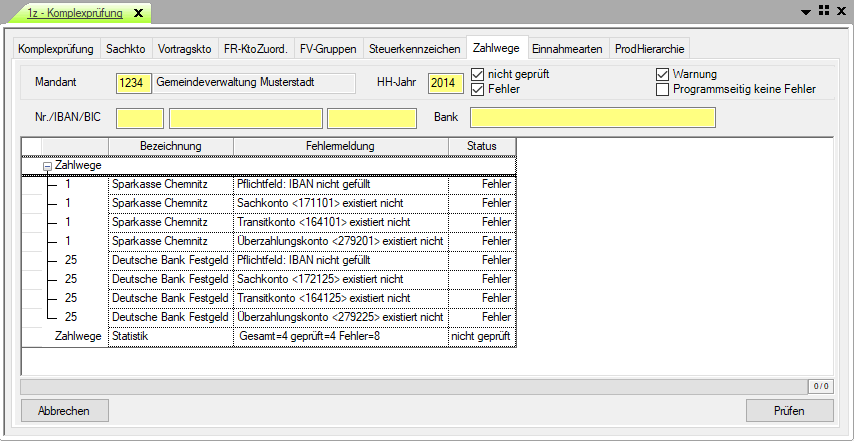Select the Steuerkennzeichen tab
Screen dimensions: 854x441
(x=414, y=48)
